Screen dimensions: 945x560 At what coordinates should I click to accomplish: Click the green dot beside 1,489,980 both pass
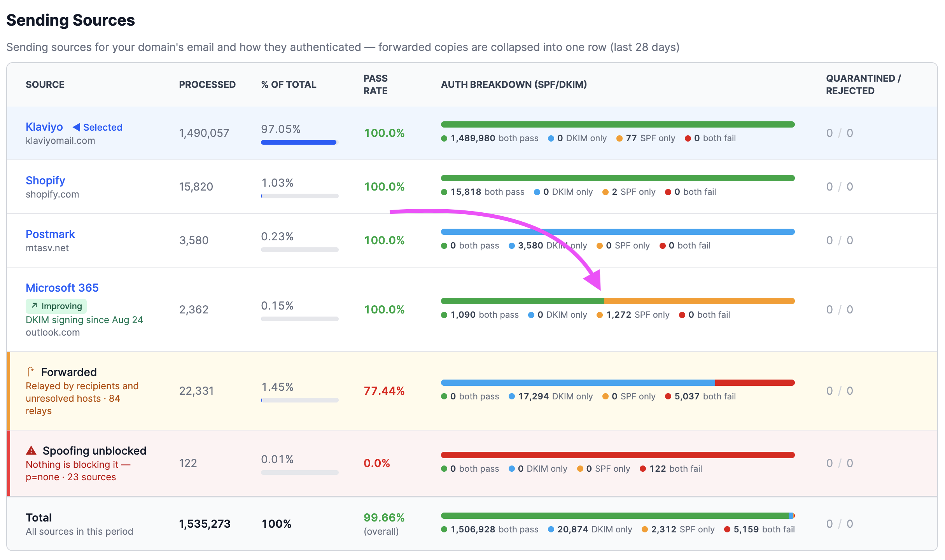444,138
